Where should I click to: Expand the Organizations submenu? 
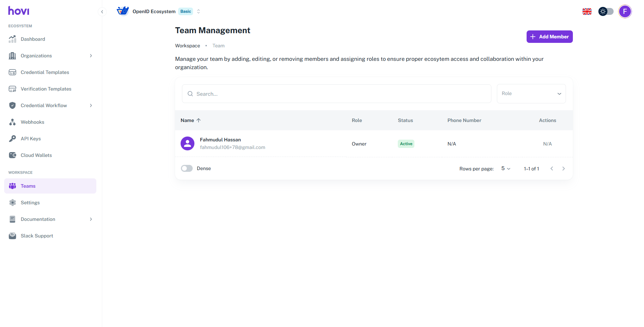pyautogui.click(x=91, y=56)
